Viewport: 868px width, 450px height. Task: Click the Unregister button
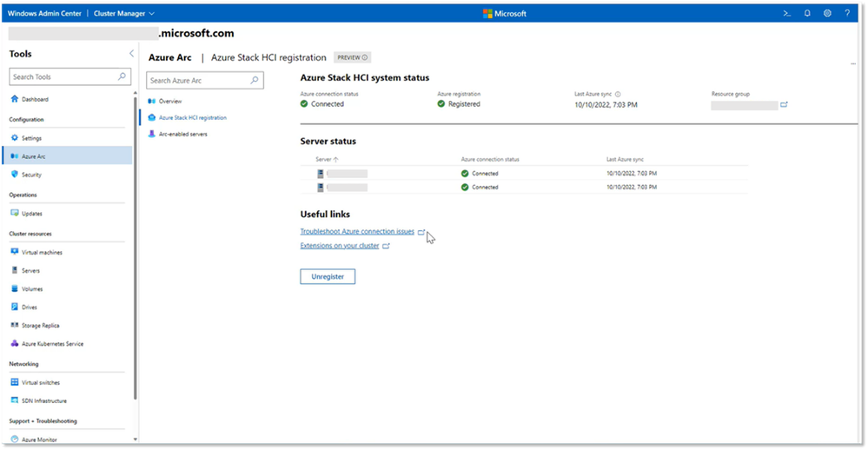click(x=328, y=277)
